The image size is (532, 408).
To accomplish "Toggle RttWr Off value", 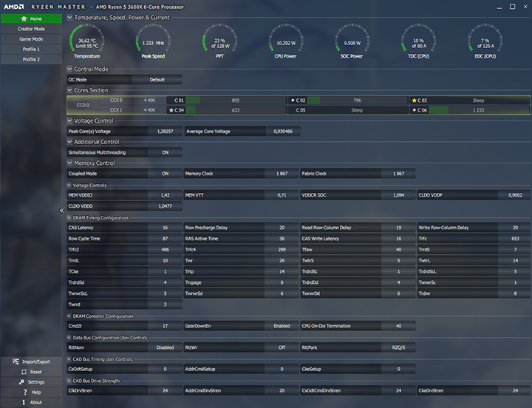I will tap(282, 347).
